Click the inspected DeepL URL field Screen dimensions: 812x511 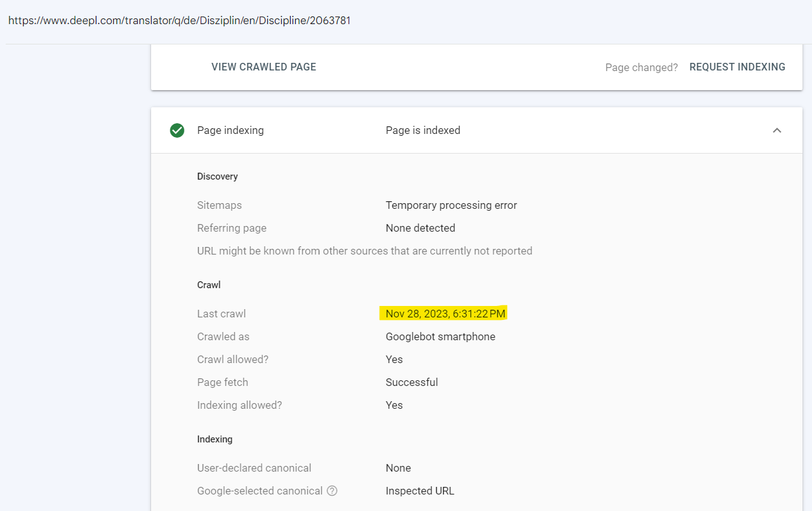tap(180, 20)
